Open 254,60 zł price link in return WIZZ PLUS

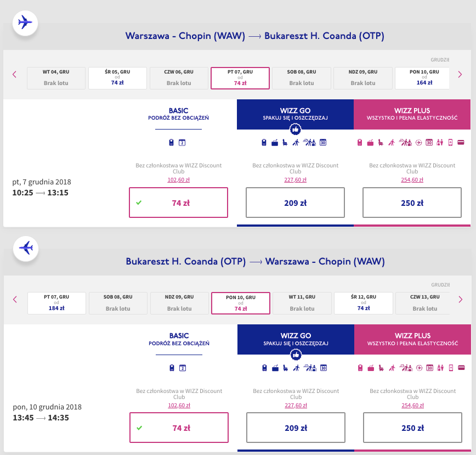412,405
